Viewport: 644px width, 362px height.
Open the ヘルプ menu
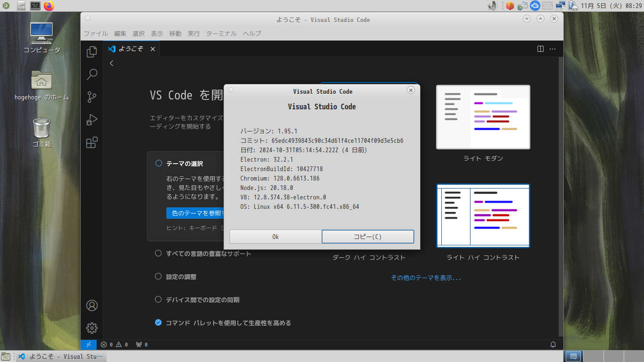pos(252,33)
